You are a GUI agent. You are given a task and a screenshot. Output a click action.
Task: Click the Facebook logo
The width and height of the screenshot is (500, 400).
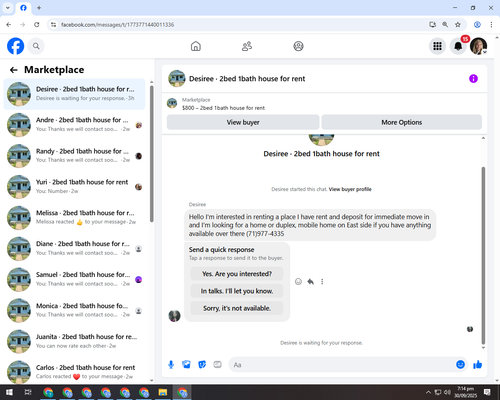coord(16,46)
